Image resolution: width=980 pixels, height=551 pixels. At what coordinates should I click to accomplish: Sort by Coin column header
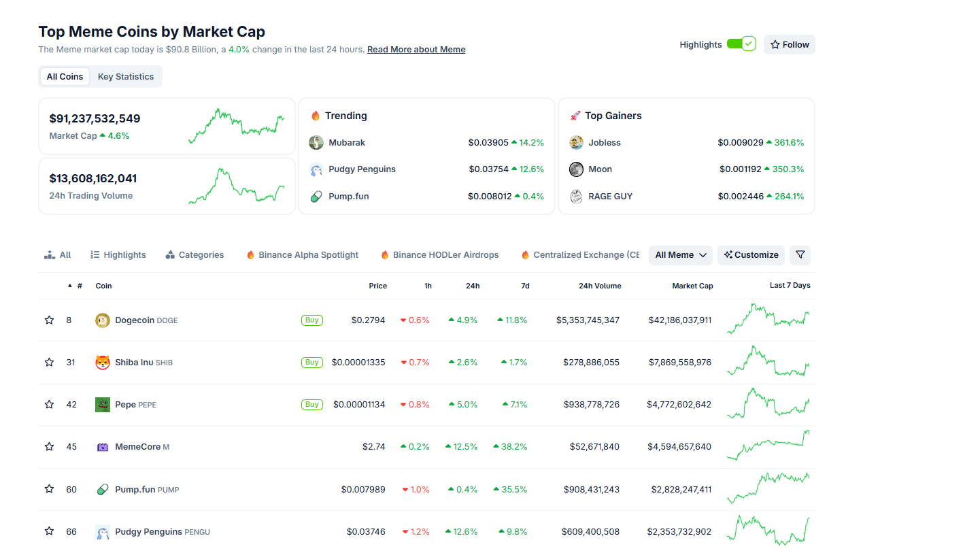click(x=103, y=286)
